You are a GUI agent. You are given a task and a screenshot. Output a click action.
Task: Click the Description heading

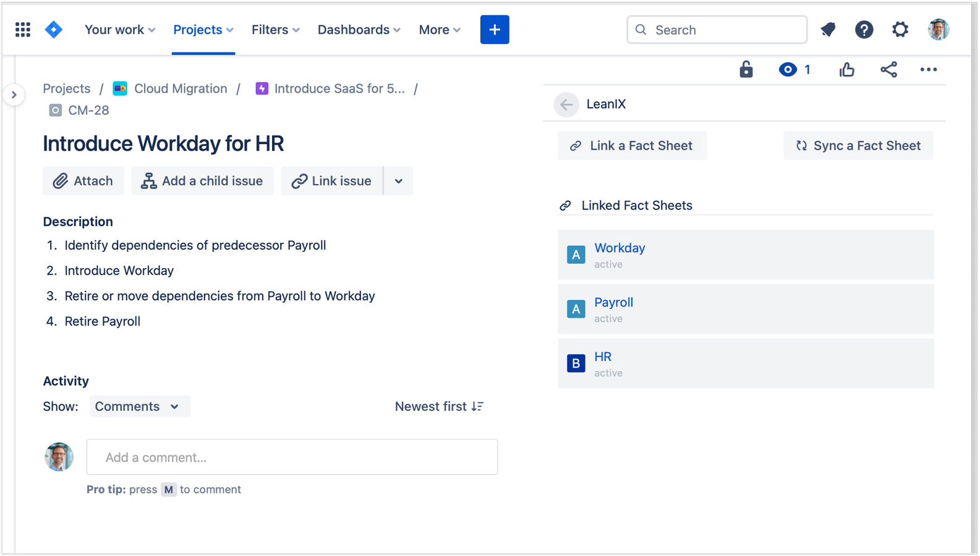click(x=78, y=222)
